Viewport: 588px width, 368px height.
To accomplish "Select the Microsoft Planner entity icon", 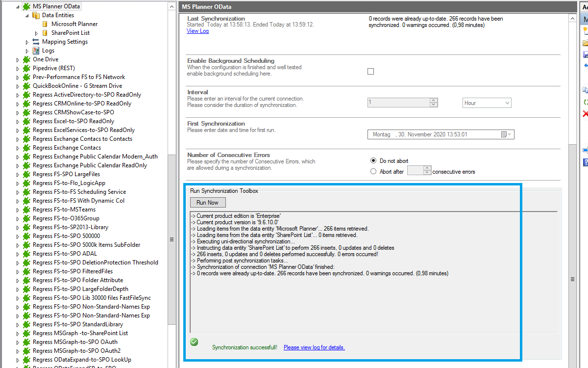I will pos(45,24).
